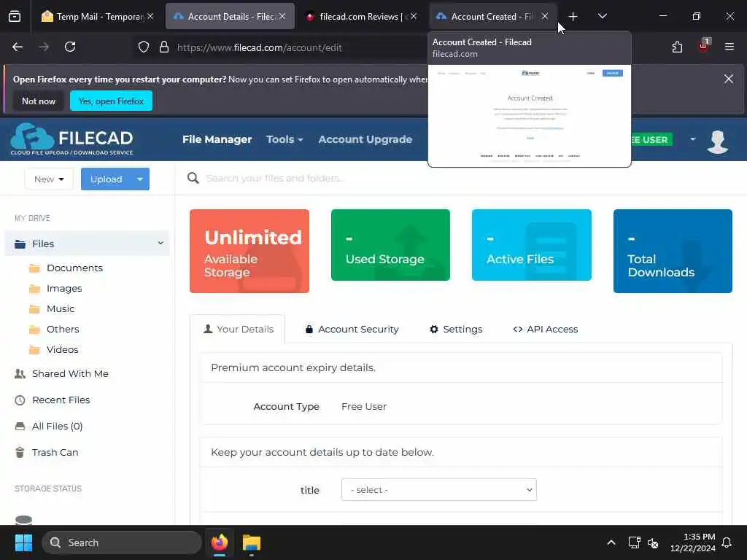Click the All Files drive icon
Screen dimensions: 747x560
pyautogui.click(x=20, y=426)
